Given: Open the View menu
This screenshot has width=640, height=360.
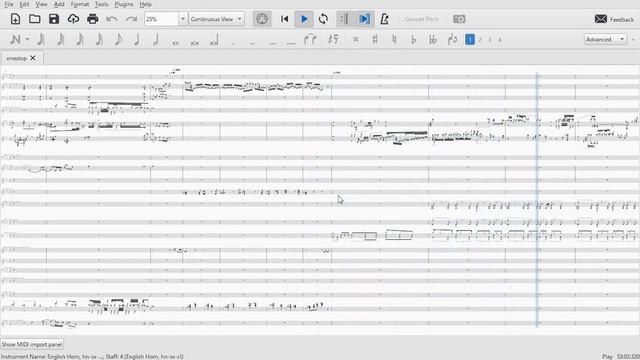Looking at the screenshot, I should coord(41,4).
